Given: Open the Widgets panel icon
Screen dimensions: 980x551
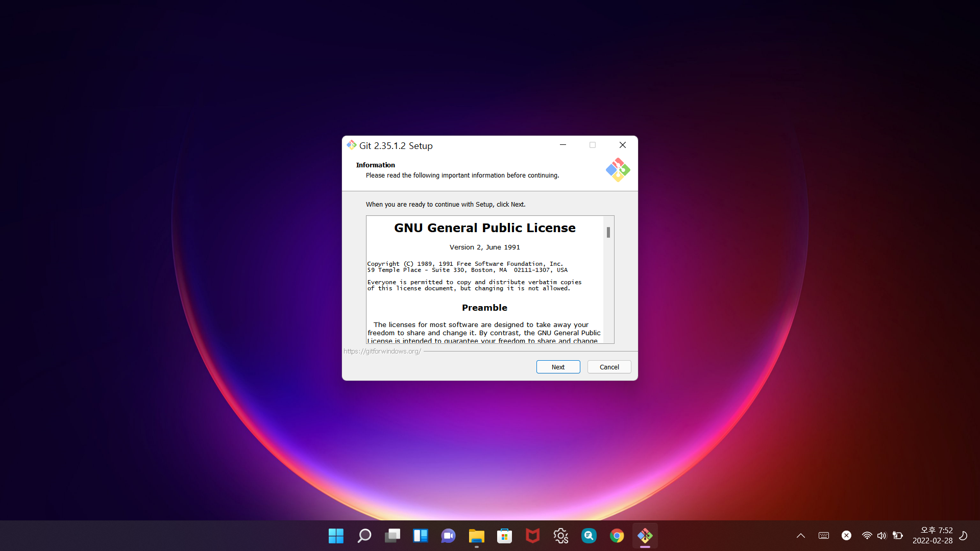Looking at the screenshot, I should (x=420, y=536).
